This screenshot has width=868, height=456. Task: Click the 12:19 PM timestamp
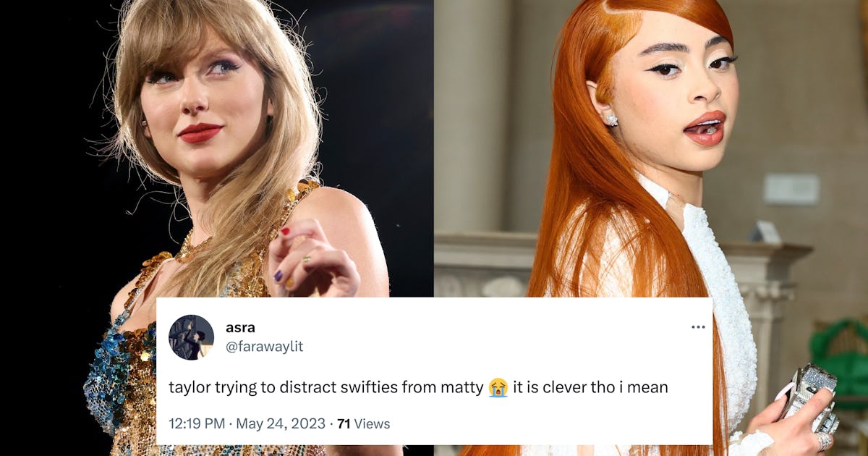(x=196, y=423)
